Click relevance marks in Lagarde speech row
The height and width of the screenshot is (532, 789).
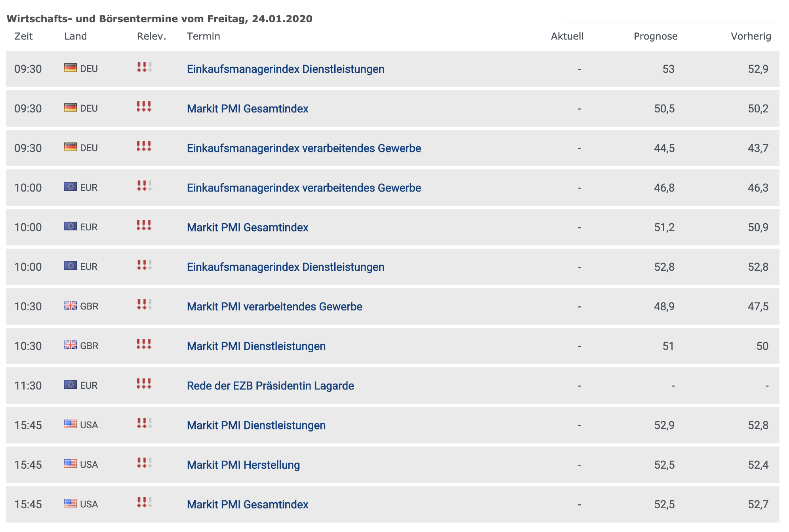145,384
